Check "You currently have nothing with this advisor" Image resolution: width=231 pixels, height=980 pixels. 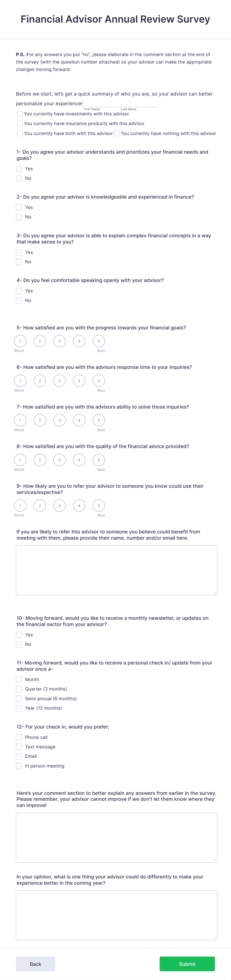pos(117,133)
